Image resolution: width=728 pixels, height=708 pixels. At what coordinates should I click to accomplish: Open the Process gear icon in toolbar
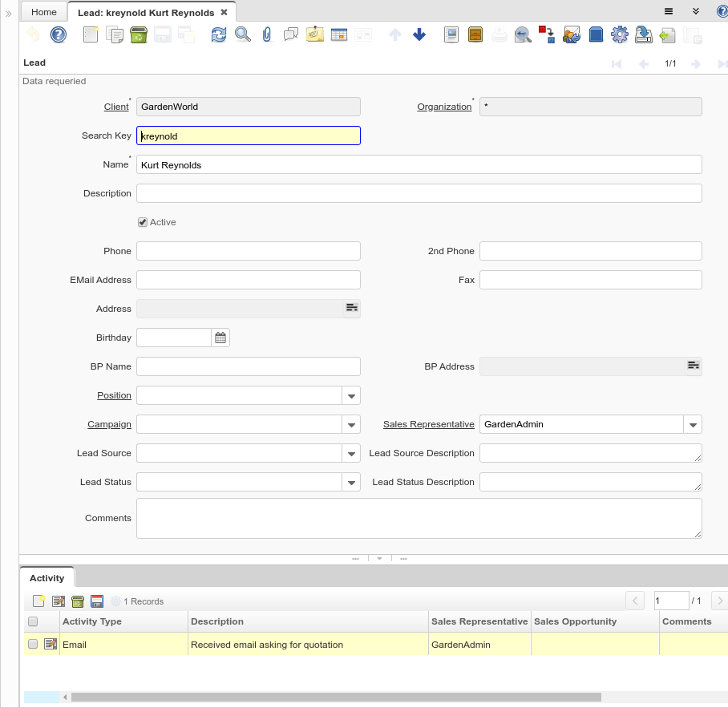coord(619,34)
